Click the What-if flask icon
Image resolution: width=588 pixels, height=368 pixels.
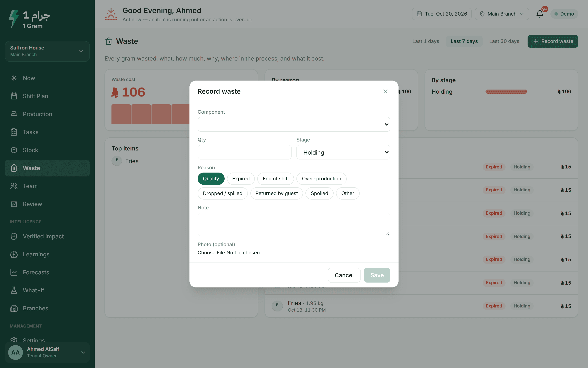(14, 290)
